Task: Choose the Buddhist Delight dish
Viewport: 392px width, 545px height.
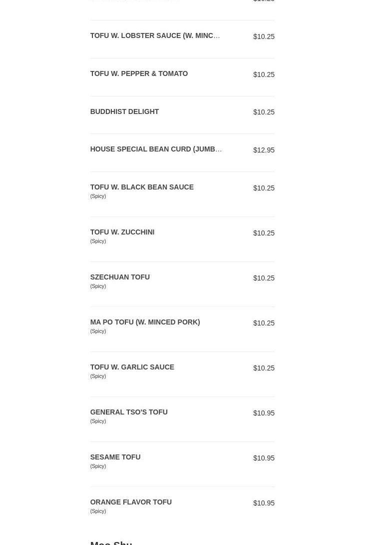Action: [x=124, y=112]
